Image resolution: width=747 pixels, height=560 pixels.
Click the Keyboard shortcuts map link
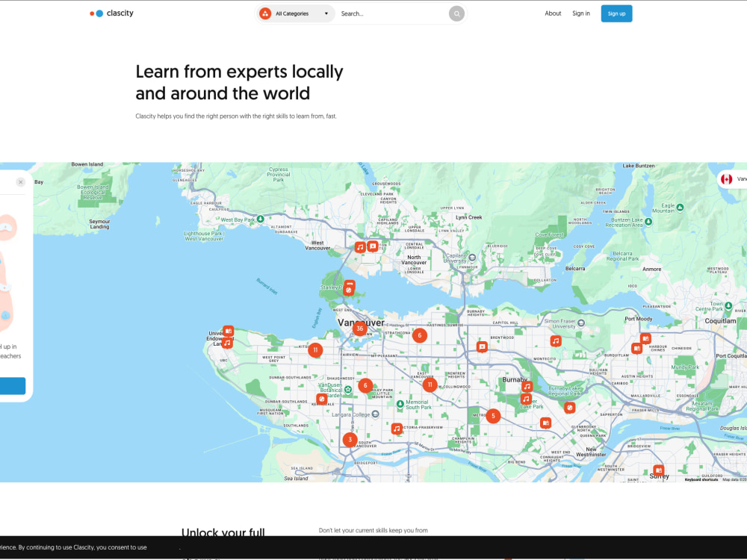701,479
